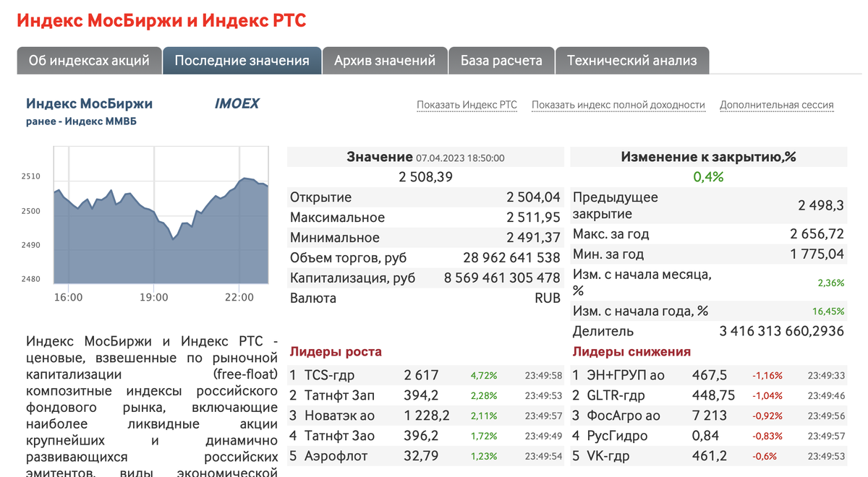The height and width of the screenshot is (477, 868).
Task: Click the Новатэк price 1 228,2
Action: pyautogui.click(x=427, y=416)
